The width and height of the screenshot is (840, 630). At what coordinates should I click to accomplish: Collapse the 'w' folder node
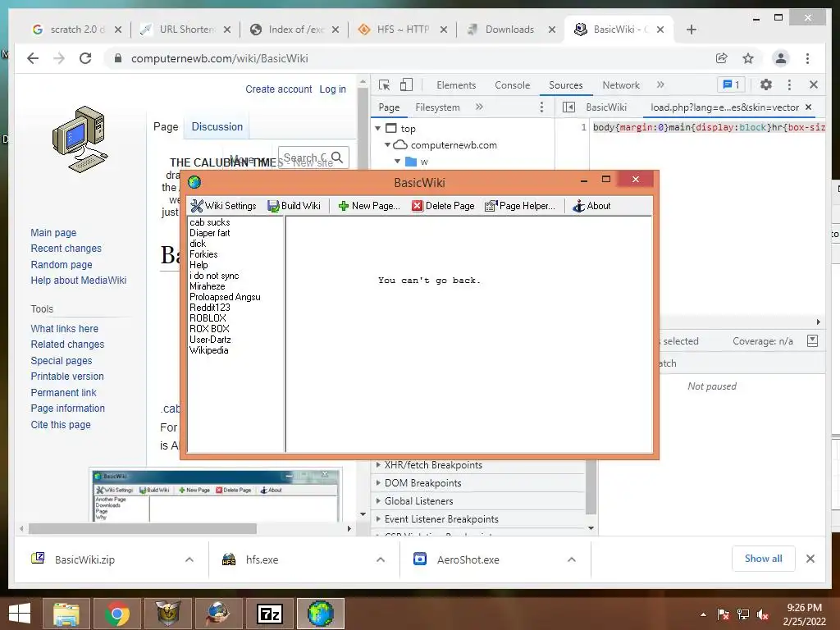[x=397, y=162]
